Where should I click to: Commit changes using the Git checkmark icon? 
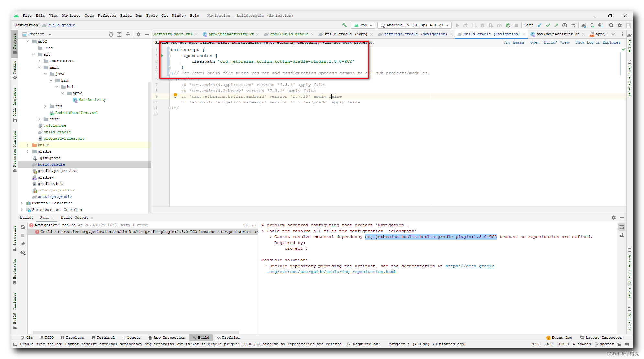(548, 25)
